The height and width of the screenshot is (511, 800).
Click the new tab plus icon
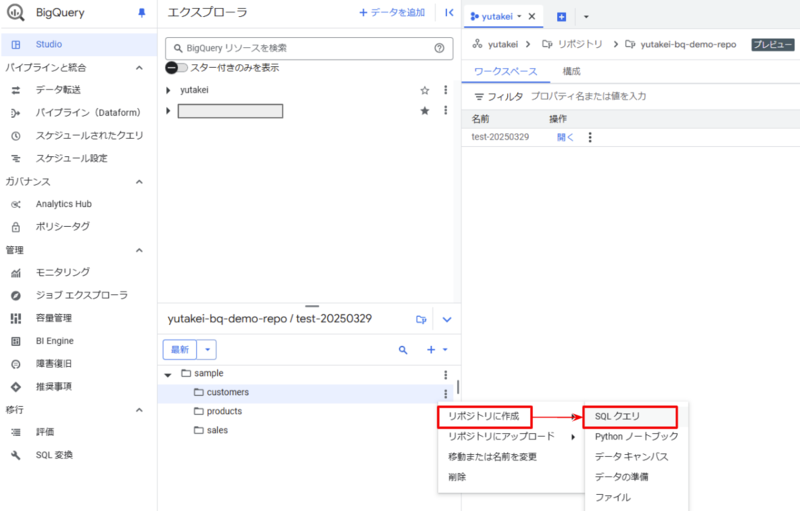click(561, 17)
